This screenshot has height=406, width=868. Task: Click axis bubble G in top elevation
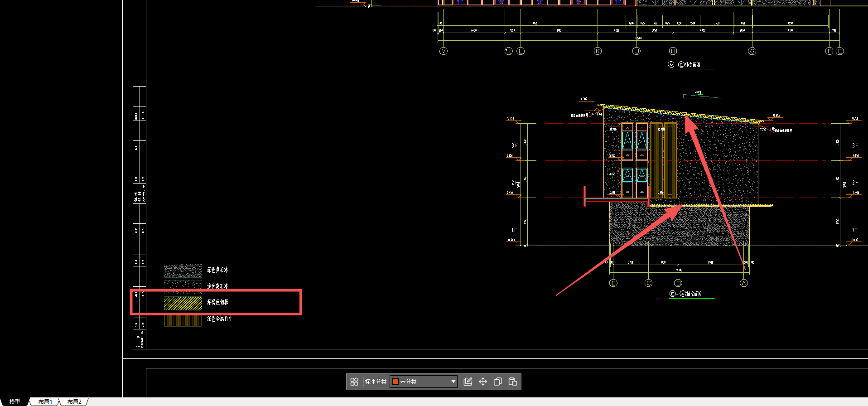pyautogui.click(x=752, y=51)
